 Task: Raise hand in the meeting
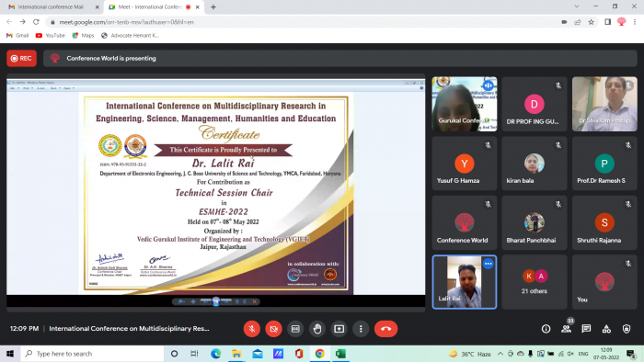click(317, 329)
